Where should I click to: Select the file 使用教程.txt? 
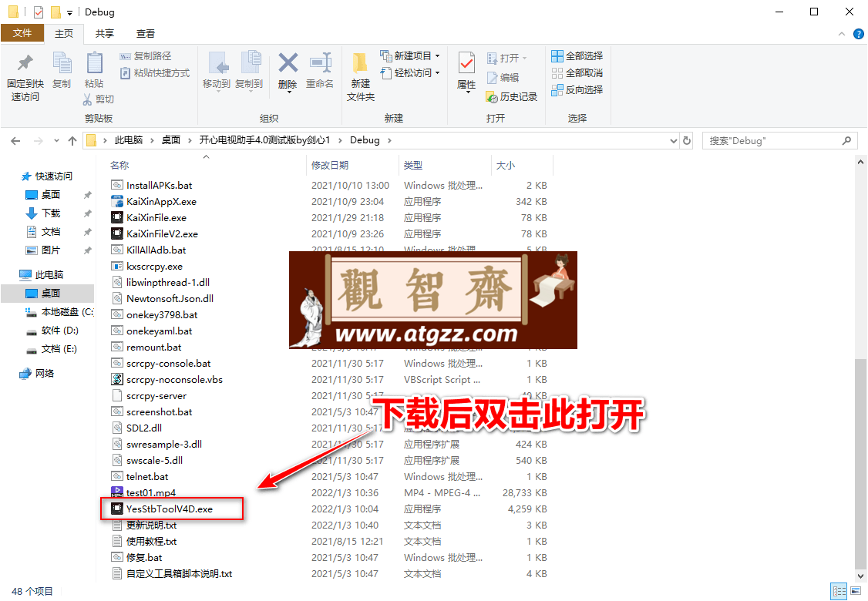(151, 541)
